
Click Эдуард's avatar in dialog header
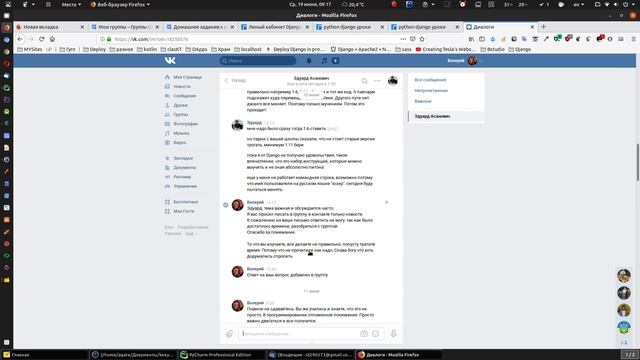click(393, 80)
